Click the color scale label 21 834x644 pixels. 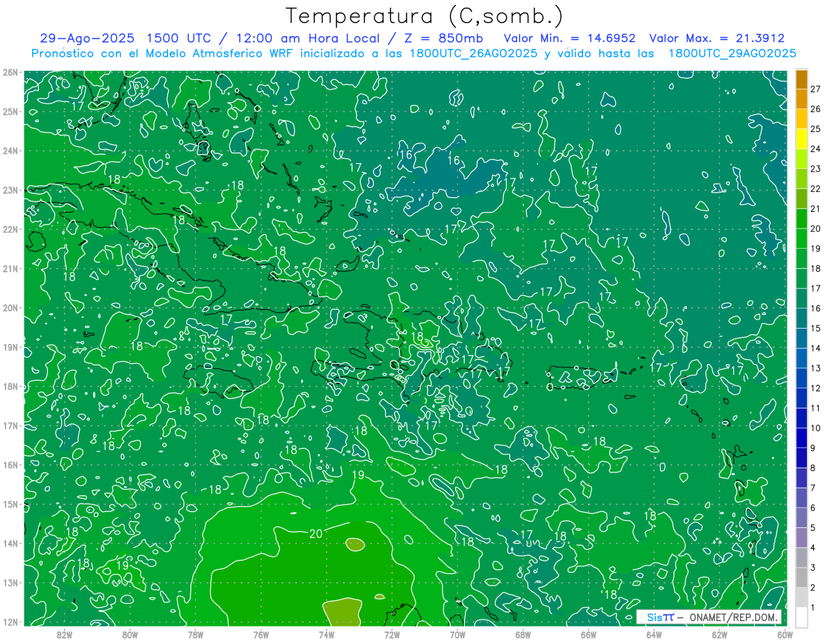pyautogui.click(x=816, y=208)
